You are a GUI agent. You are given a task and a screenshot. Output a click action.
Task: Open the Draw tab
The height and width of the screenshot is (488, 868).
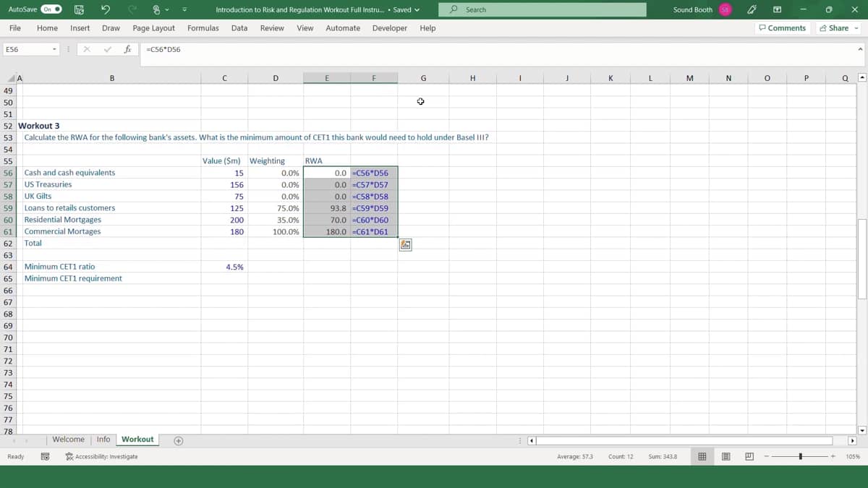[x=111, y=28]
